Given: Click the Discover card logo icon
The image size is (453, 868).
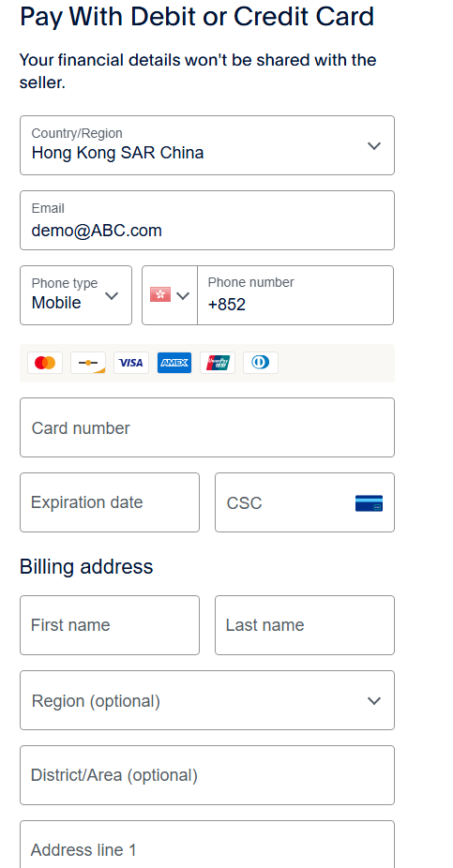Looking at the screenshot, I should coord(88,363).
